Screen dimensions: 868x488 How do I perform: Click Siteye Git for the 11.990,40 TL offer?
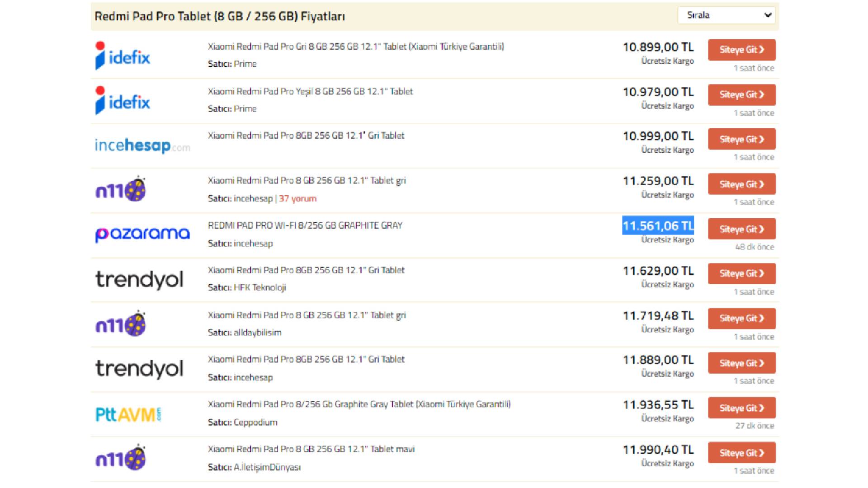click(741, 453)
